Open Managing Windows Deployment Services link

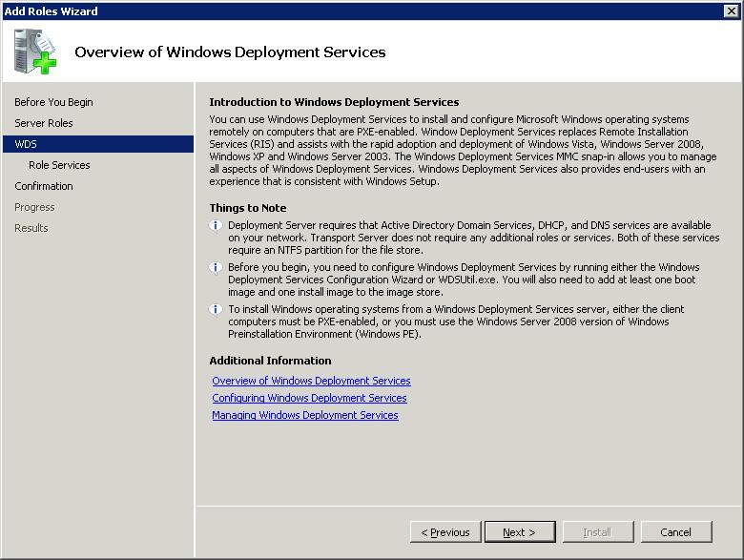click(305, 415)
